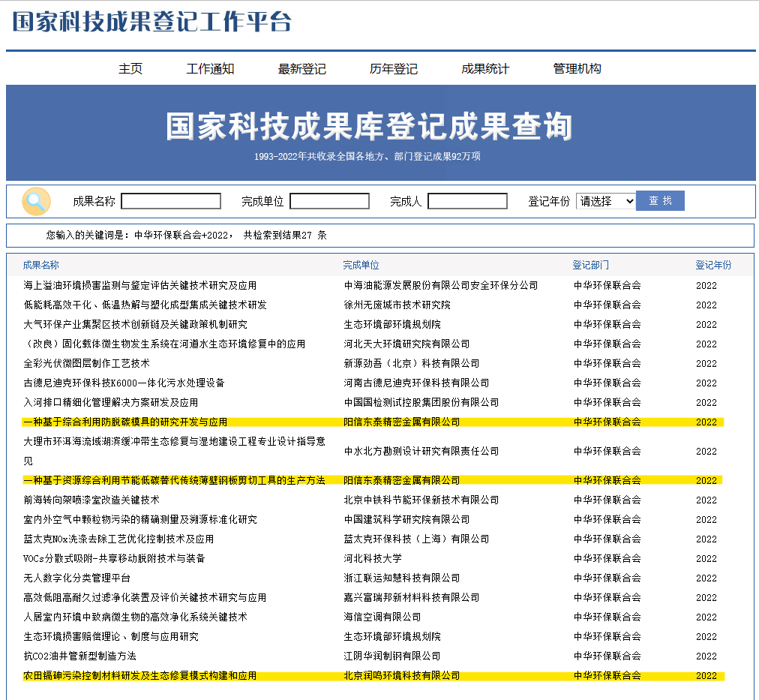Click the 查找 search button
759x700 pixels.
(660, 201)
